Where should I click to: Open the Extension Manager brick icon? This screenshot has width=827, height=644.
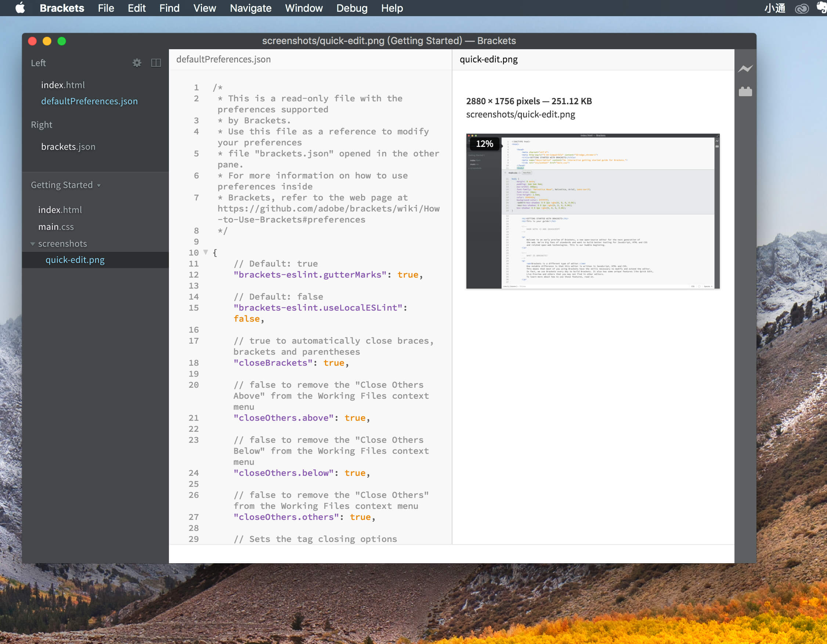pyautogui.click(x=745, y=91)
